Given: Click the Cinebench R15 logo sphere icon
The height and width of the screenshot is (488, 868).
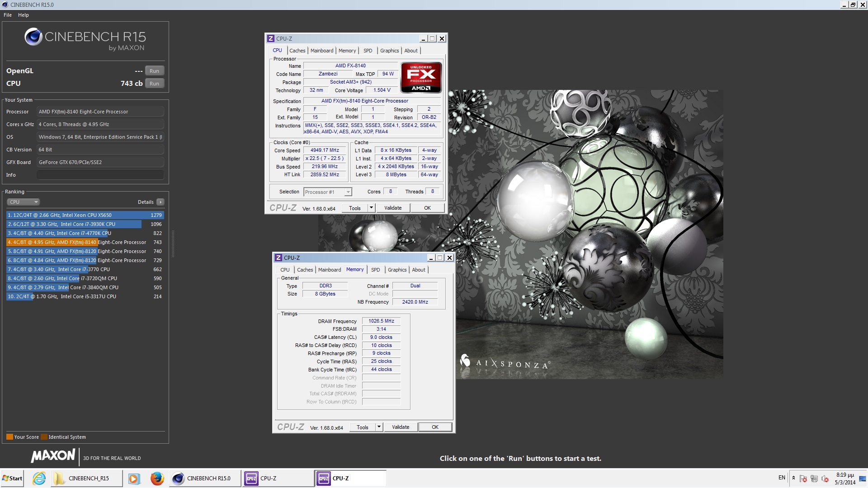Looking at the screenshot, I should pos(33,37).
